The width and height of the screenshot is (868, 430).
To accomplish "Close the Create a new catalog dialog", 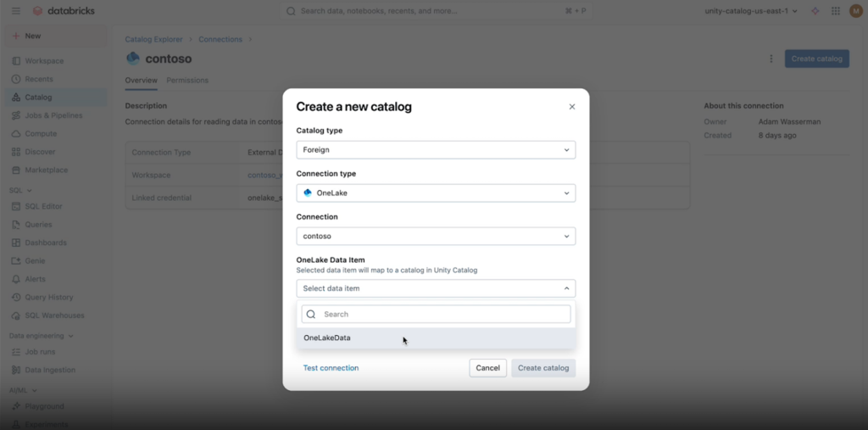I will (572, 107).
